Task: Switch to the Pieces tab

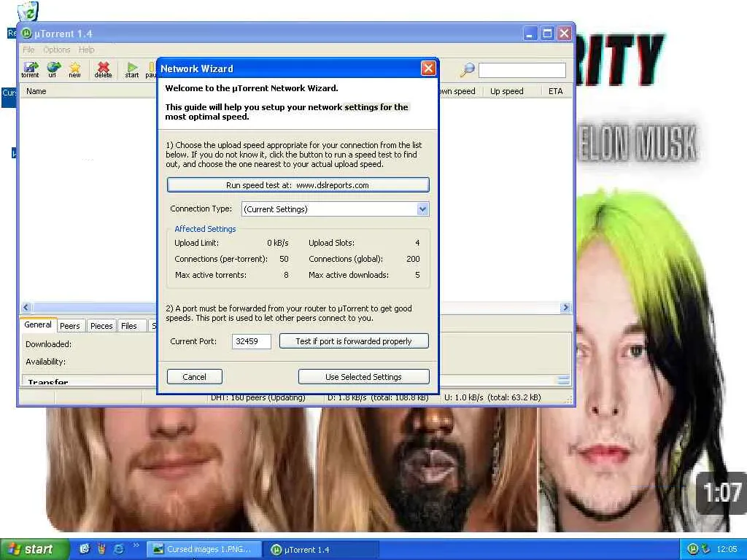Action: click(101, 326)
